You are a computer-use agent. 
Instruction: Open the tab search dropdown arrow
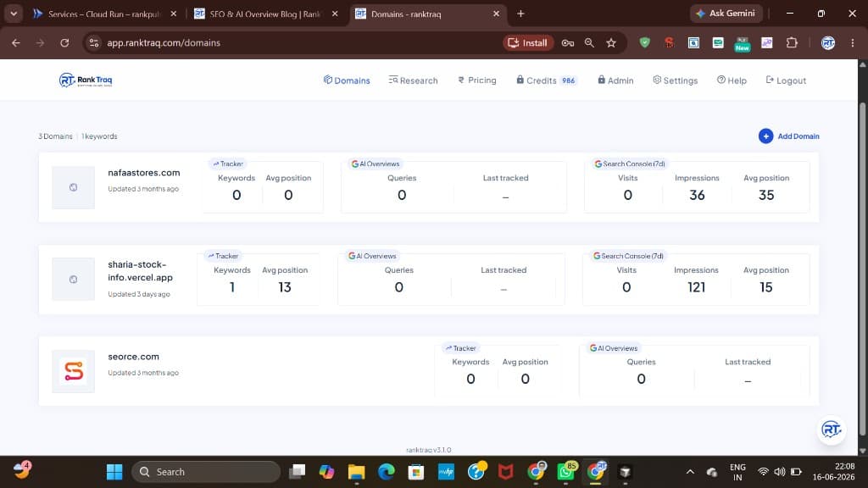pos(14,14)
